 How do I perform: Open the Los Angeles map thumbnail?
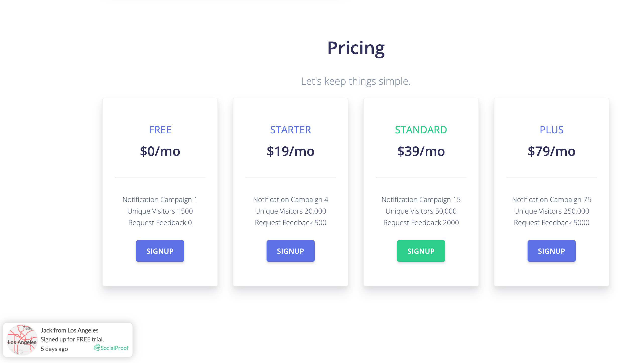22,340
